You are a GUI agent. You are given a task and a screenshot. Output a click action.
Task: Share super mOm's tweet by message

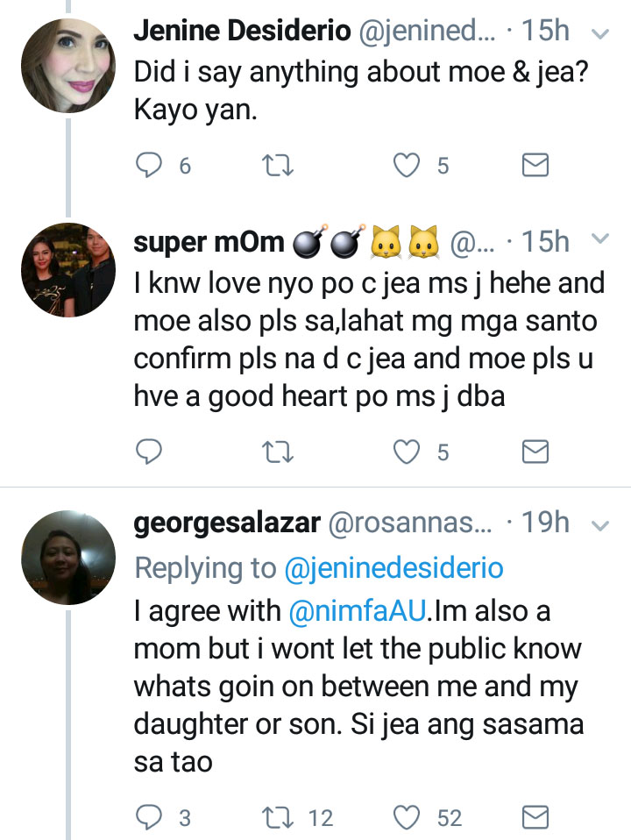pyautogui.click(x=535, y=452)
